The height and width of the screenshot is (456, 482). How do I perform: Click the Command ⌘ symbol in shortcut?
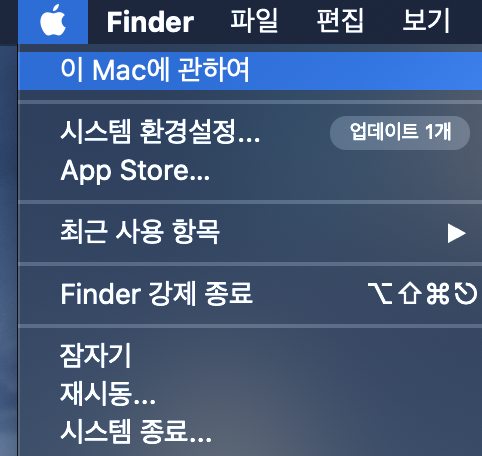437,294
